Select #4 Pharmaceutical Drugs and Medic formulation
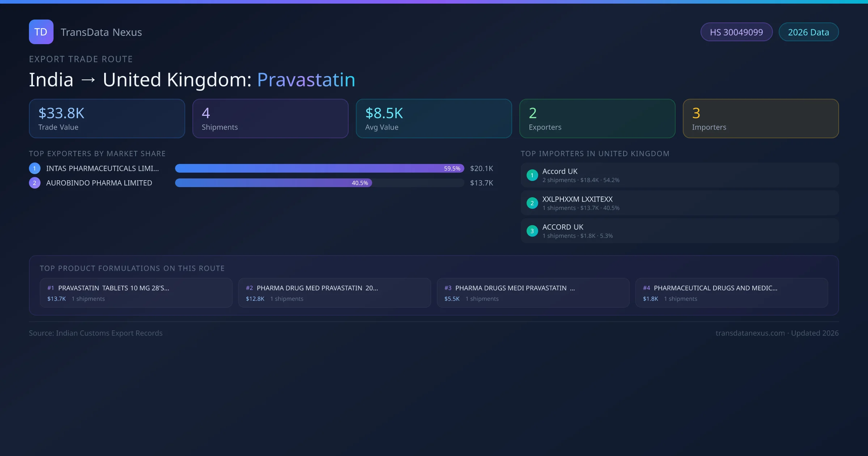 [x=731, y=293]
